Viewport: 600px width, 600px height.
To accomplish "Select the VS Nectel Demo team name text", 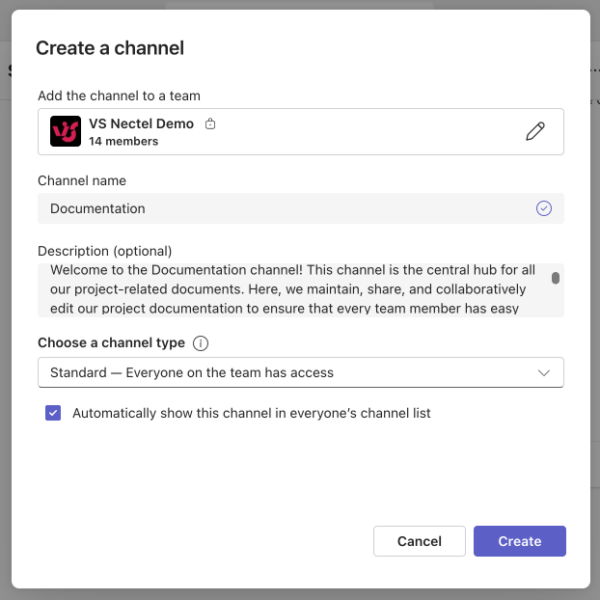I will point(141,124).
